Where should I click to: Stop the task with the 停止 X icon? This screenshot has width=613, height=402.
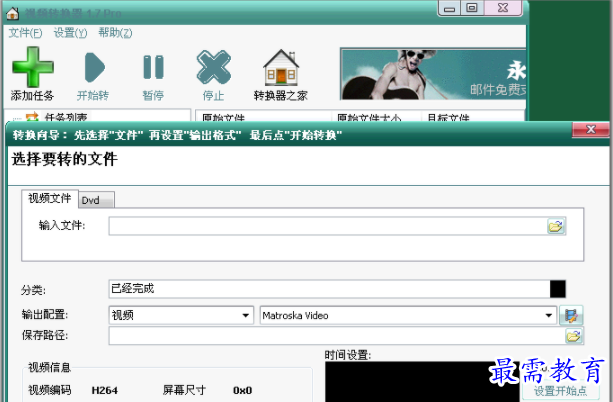213,67
